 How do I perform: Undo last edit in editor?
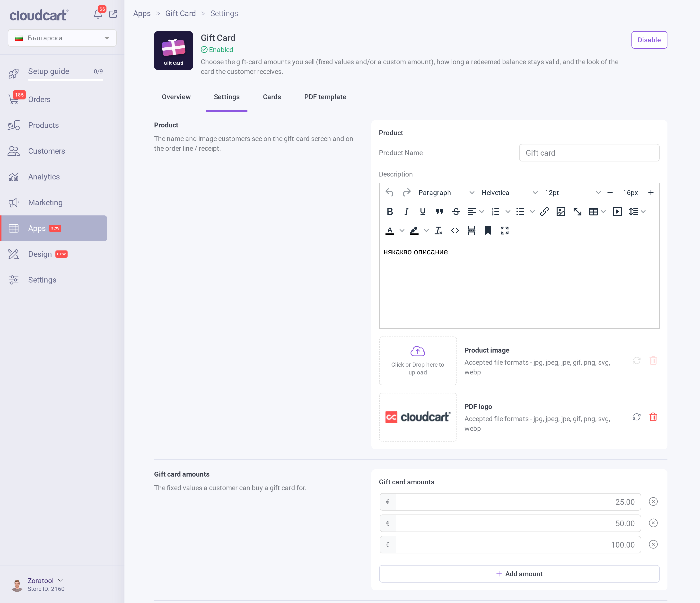(390, 193)
